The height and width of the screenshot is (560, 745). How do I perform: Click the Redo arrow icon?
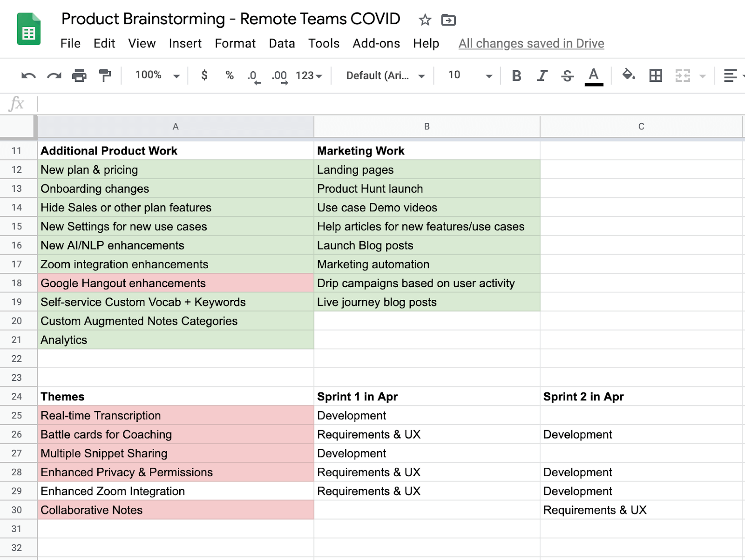point(54,75)
